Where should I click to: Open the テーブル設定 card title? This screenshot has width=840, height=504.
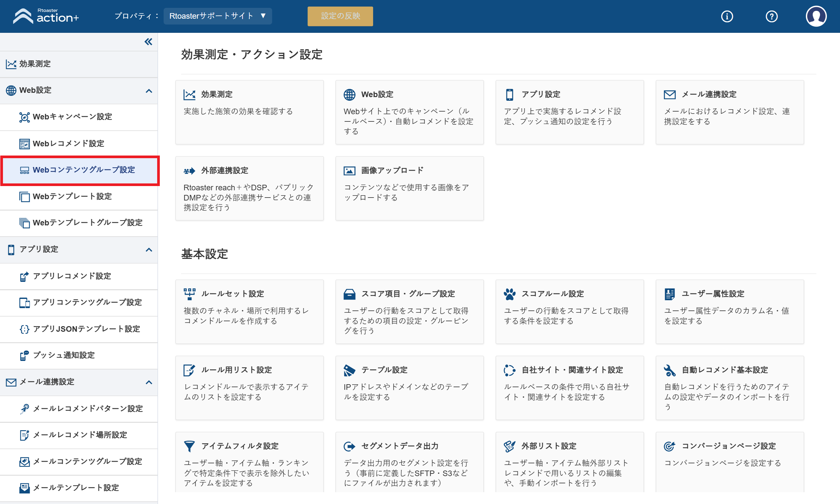pyautogui.click(x=384, y=370)
